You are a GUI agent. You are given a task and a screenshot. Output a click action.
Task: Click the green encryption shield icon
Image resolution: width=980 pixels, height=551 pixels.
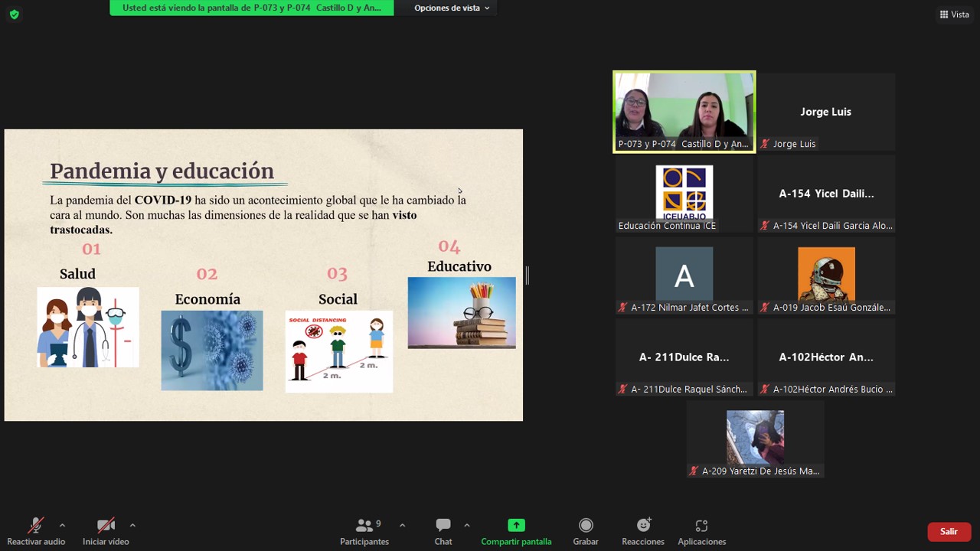(x=14, y=15)
